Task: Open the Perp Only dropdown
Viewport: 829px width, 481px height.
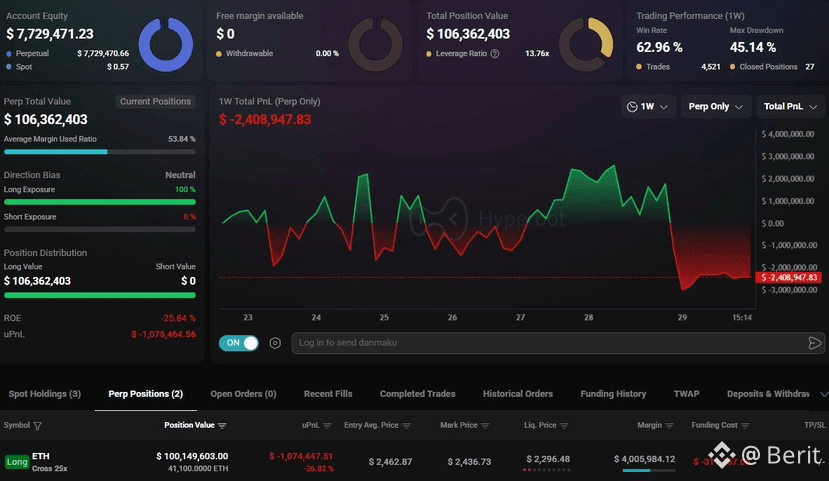Action: pos(715,107)
